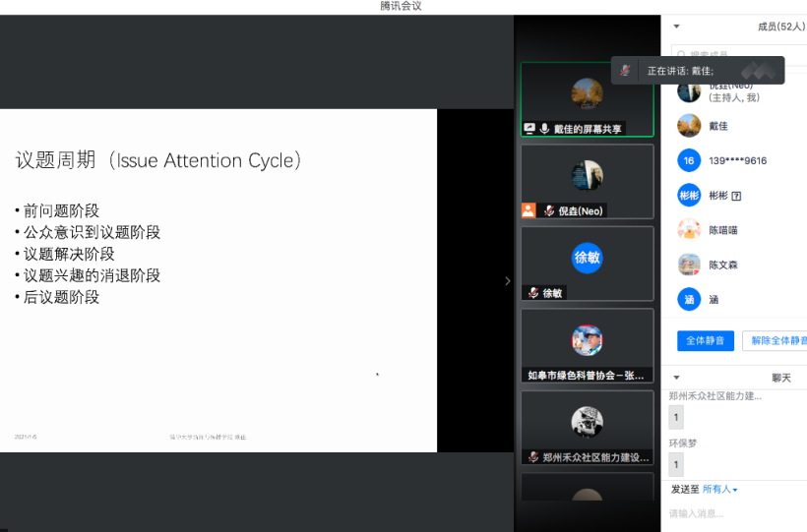The height and width of the screenshot is (532, 807).
Task: Open the 所有人 recipient dropdown
Action: coord(720,489)
